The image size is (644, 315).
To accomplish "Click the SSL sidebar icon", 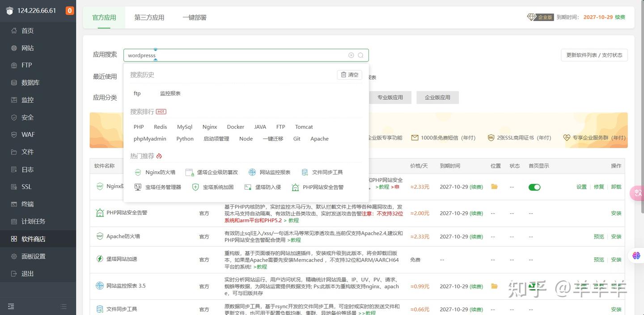I will 14,187.
